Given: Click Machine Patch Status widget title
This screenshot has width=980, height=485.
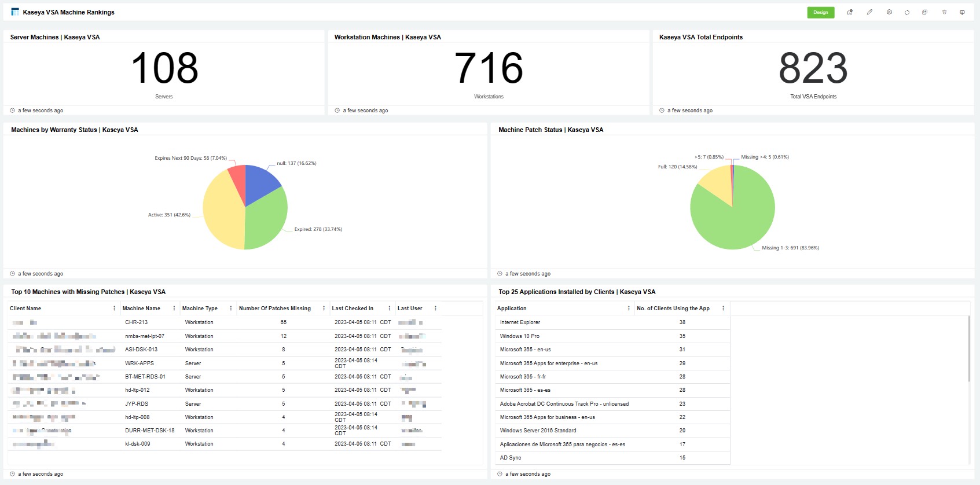Looking at the screenshot, I should pyautogui.click(x=551, y=130).
